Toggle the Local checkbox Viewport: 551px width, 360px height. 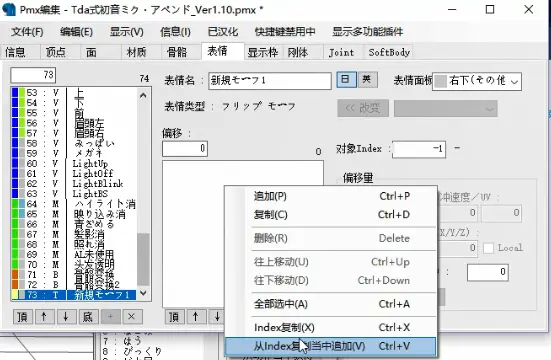pos(488,248)
